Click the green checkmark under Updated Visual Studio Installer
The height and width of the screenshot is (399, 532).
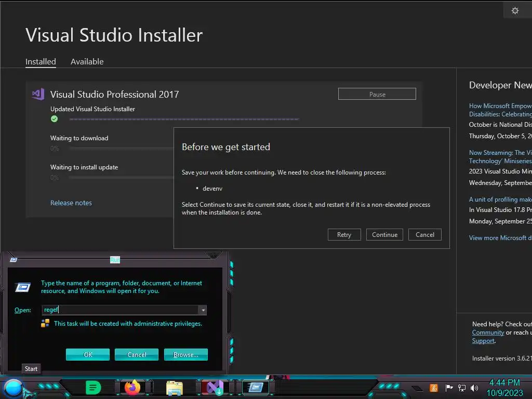click(x=54, y=119)
